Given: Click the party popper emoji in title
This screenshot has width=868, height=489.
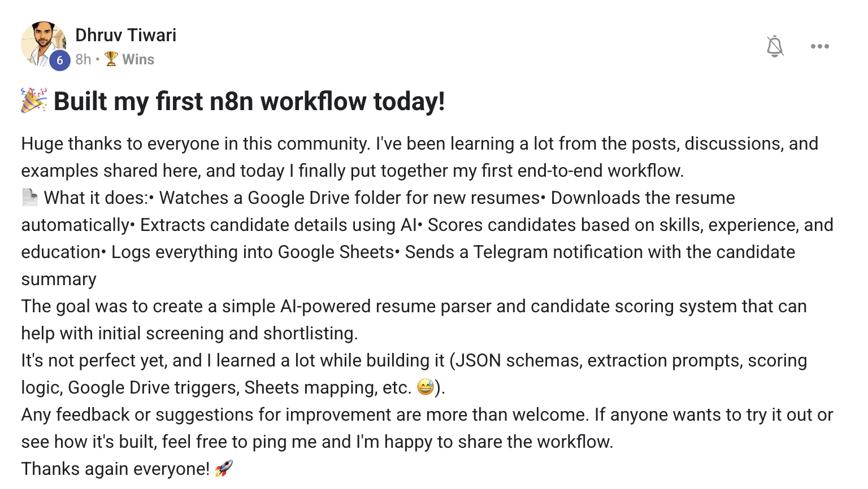Looking at the screenshot, I should point(34,101).
